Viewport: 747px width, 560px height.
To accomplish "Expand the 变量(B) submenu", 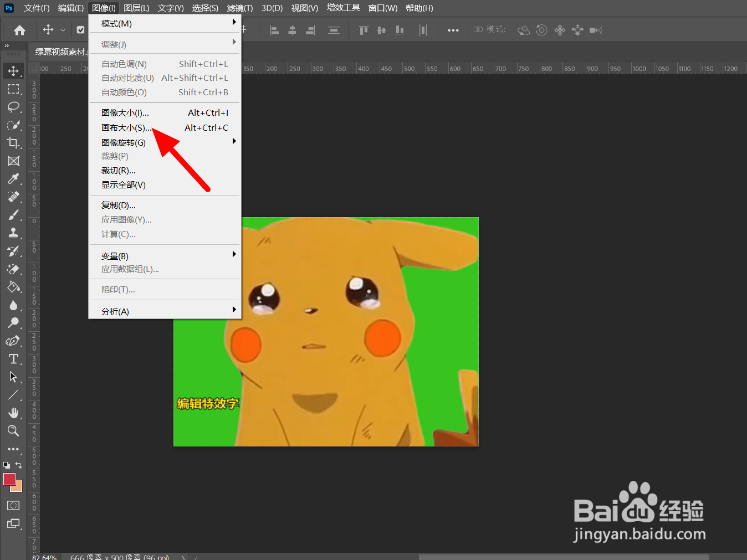I will [x=165, y=256].
